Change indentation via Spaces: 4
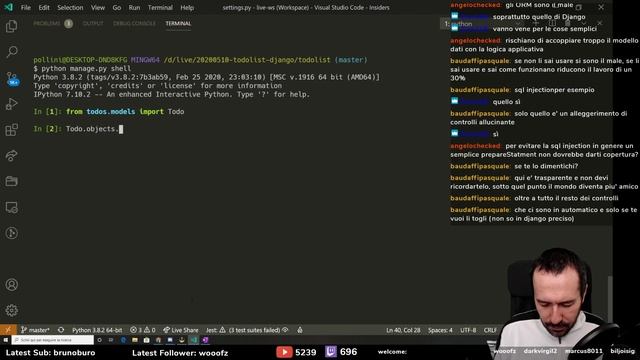The image size is (640, 360). 440,330
